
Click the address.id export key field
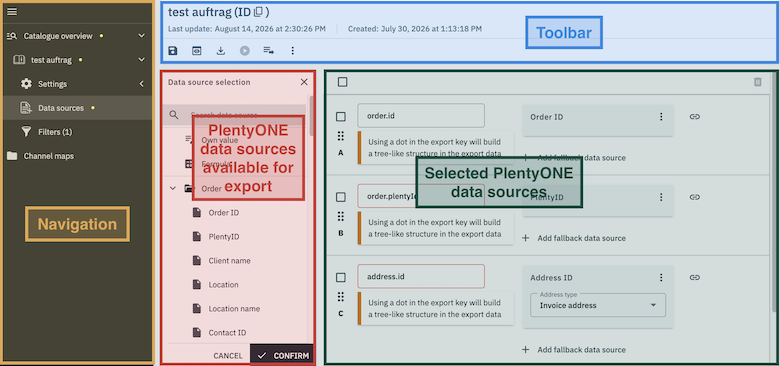pyautogui.click(x=421, y=276)
